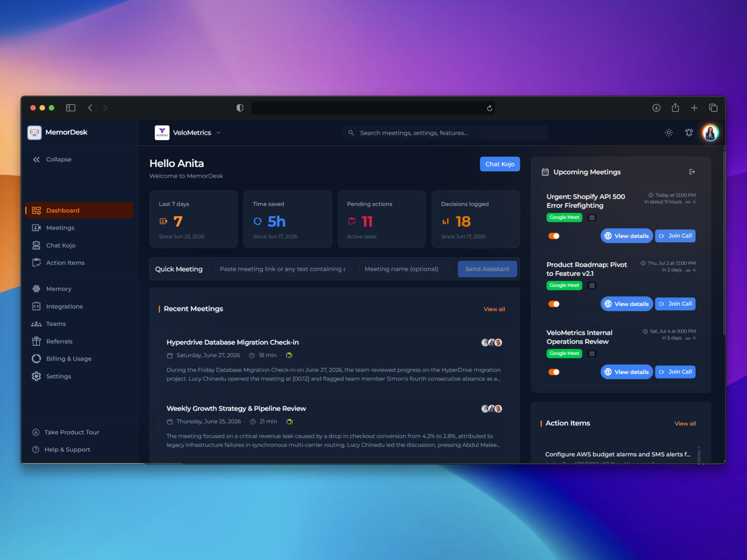The height and width of the screenshot is (560, 747).
Task: Open Meetings in the sidebar
Action: [x=79, y=228]
